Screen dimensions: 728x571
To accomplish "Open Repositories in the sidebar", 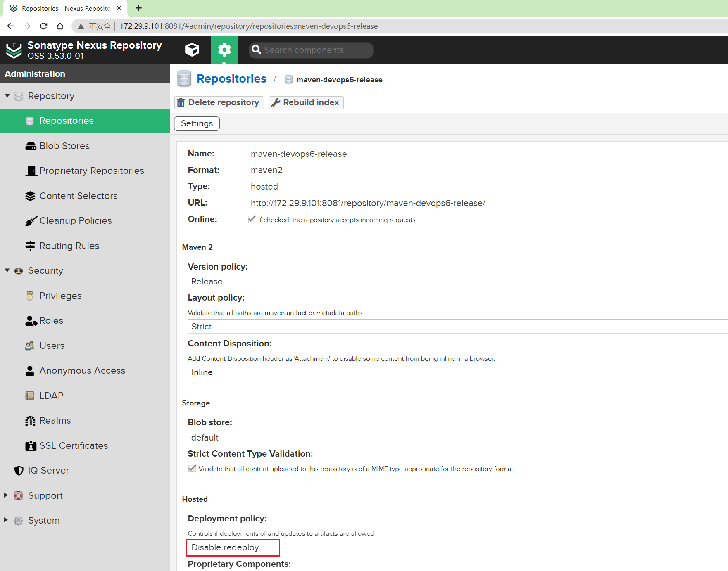I will [85, 121].
